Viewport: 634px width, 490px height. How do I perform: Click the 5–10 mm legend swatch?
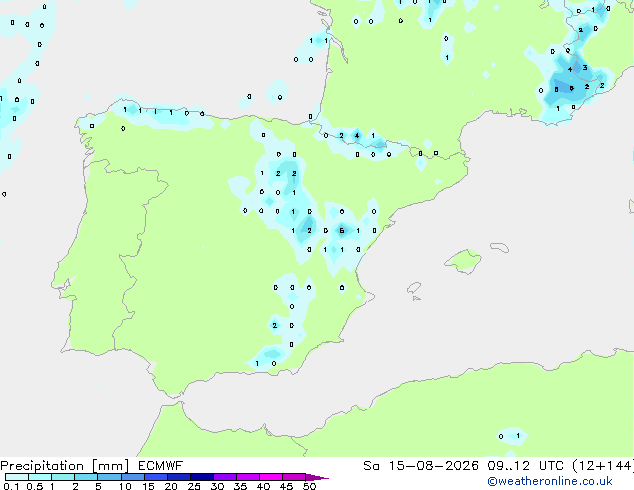coord(109,477)
